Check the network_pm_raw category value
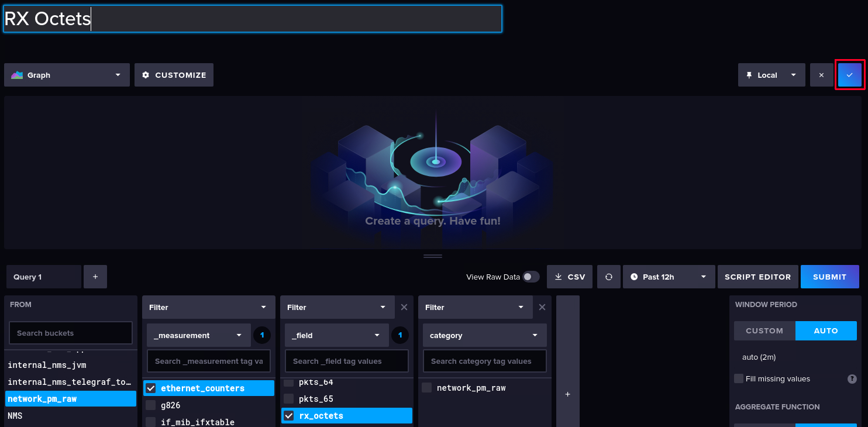The height and width of the screenshot is (427, 868). pyautogui.click(x=427, y=388)
